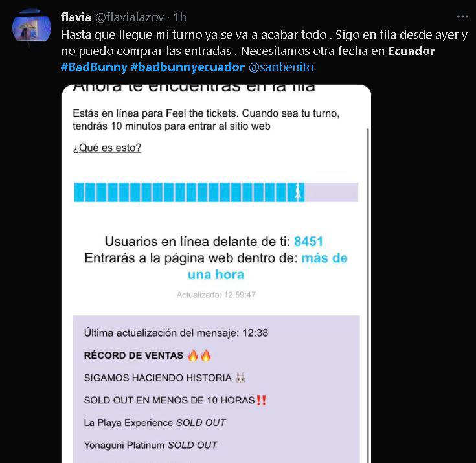Click the vertical scrollbar beside the queue page

point(368,295)
